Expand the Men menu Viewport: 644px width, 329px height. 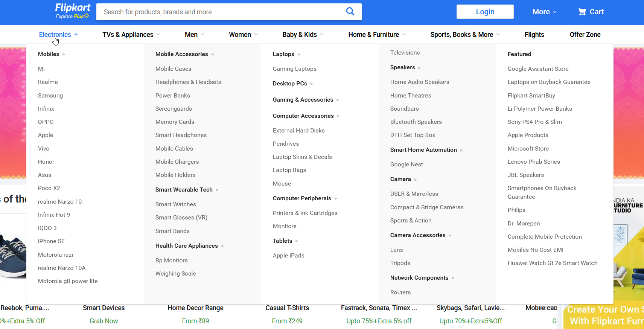194,35
